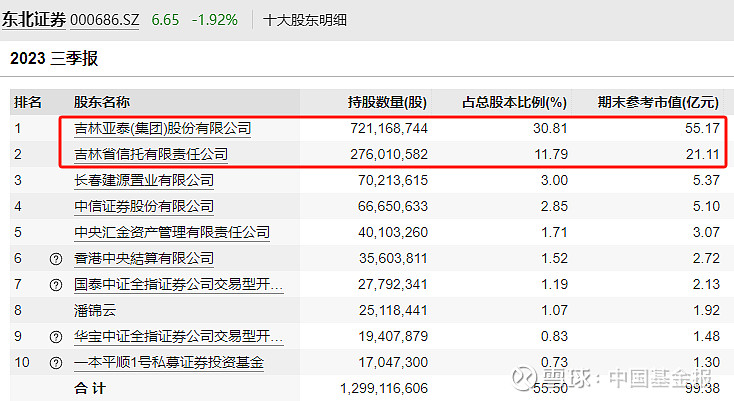
Task: Select market value 5.10
Action: 706,206
